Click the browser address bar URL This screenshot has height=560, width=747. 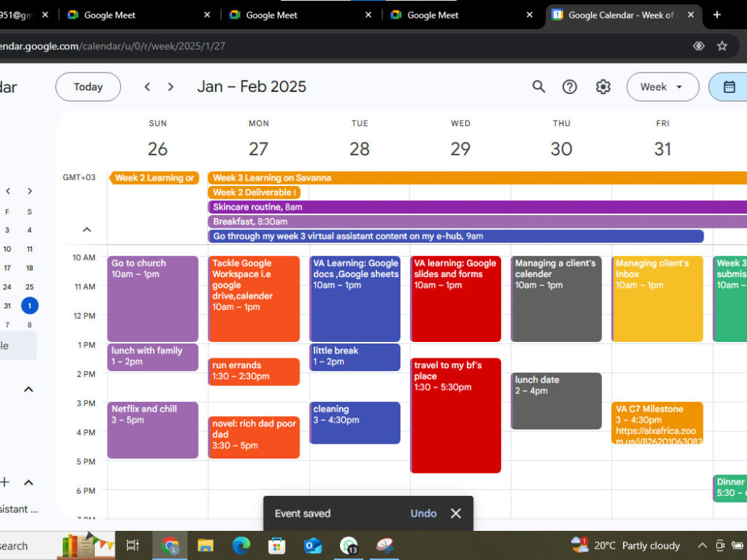[x=113, y=46]
